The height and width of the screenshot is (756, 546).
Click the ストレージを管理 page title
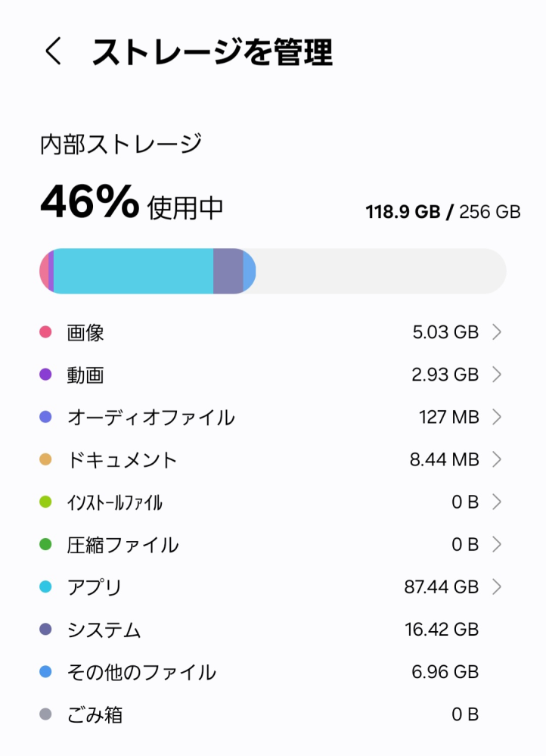point(213,52)
